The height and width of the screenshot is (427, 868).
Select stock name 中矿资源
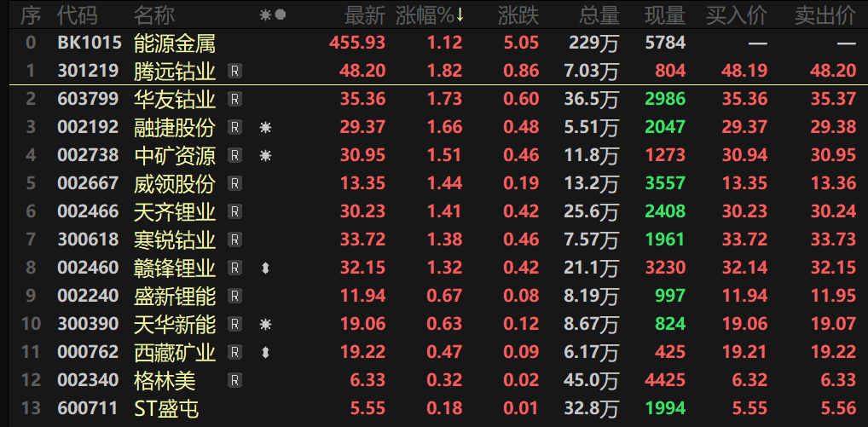tap(175, 155)
